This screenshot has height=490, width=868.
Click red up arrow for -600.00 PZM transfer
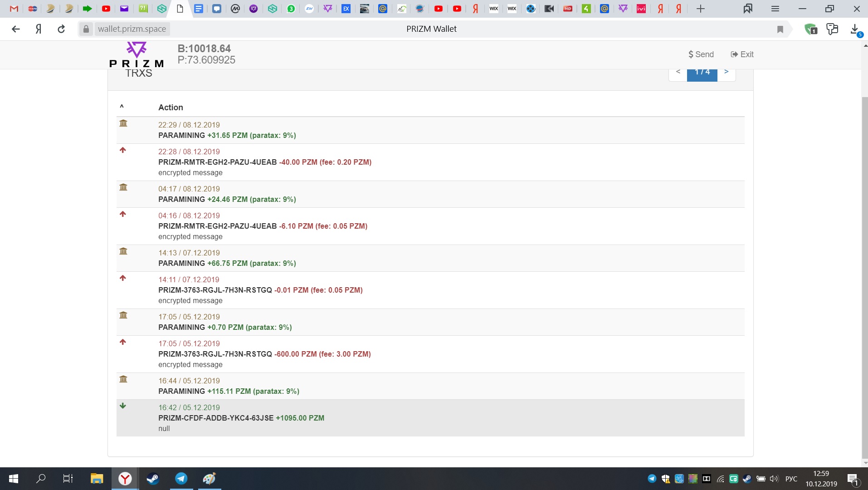[122, 342]
